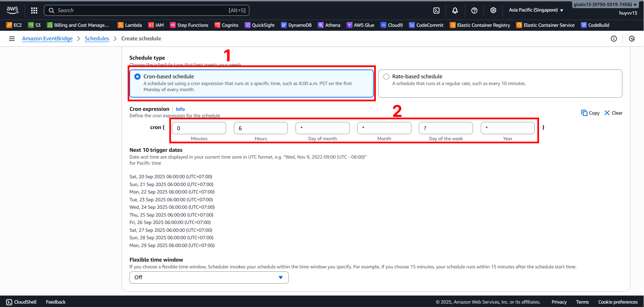Click the Copy cron expression icon
The width and height of the screenshot is (644, 307).
click(590, 113)
